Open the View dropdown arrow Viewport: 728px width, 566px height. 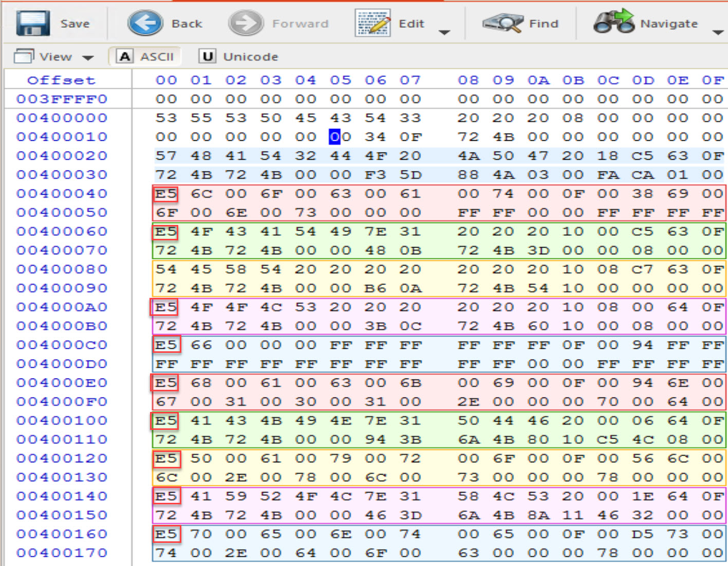pos(88,58)
